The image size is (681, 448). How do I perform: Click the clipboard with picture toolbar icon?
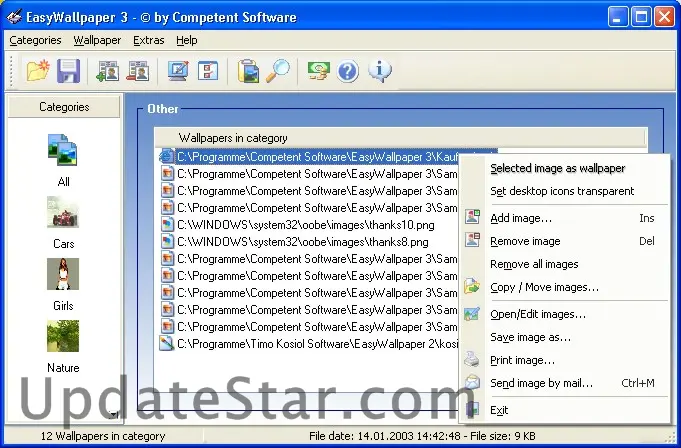[248, 71]
